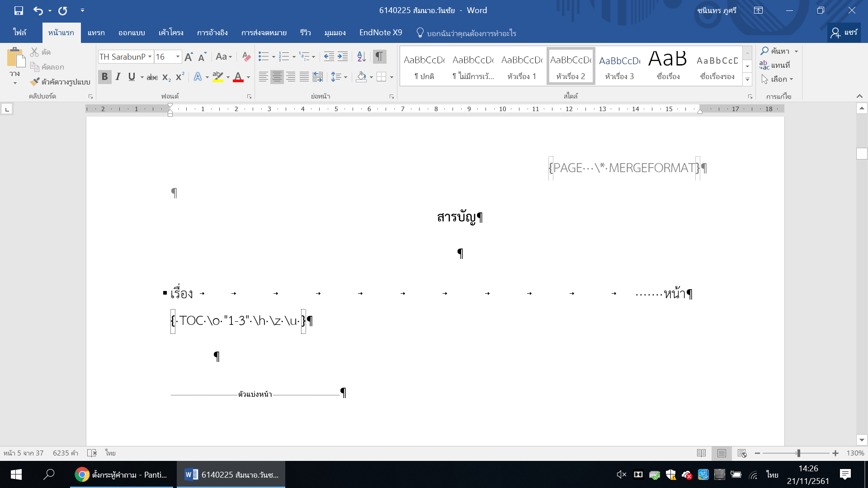Viewport: 868px width, 488px height.
Task: Click the Save icon in the quick access toolbar
Action: pyautogui.click(x=19, y=10)
